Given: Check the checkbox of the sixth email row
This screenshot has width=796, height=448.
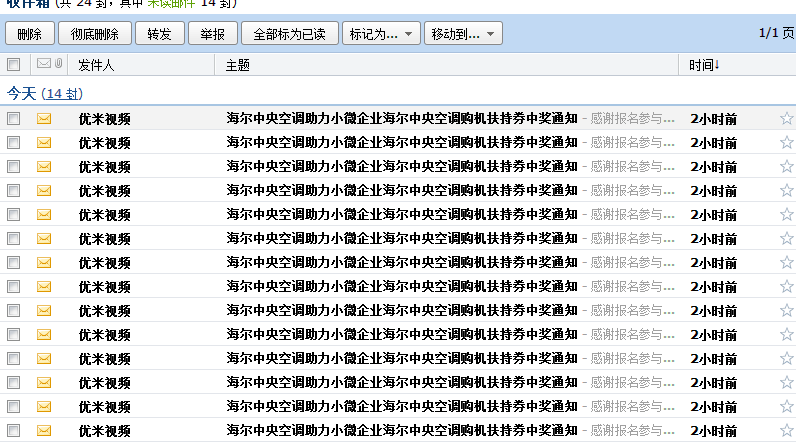Looking at the screenshot, I should tap(14, 238).
